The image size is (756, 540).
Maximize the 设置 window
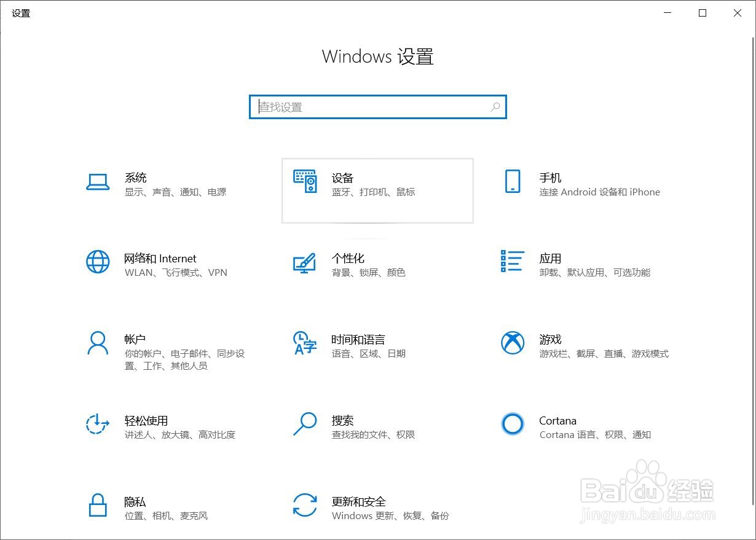pyautogui.click(x=703, y=13)
